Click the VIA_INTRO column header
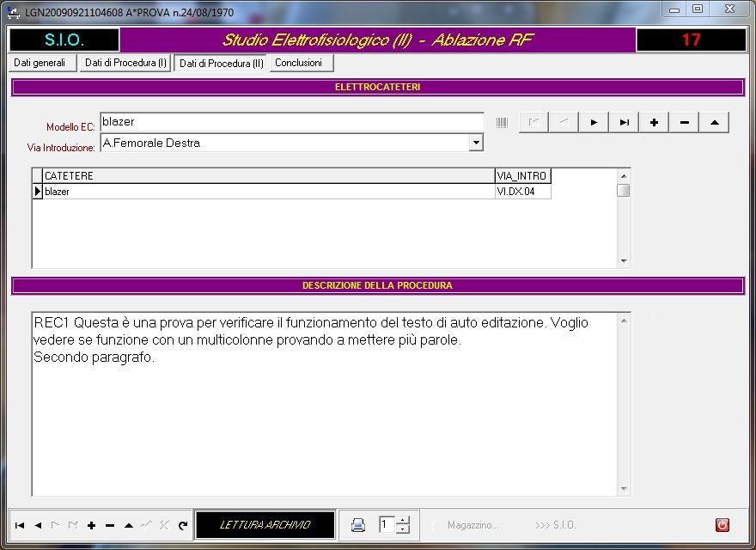 522,175
